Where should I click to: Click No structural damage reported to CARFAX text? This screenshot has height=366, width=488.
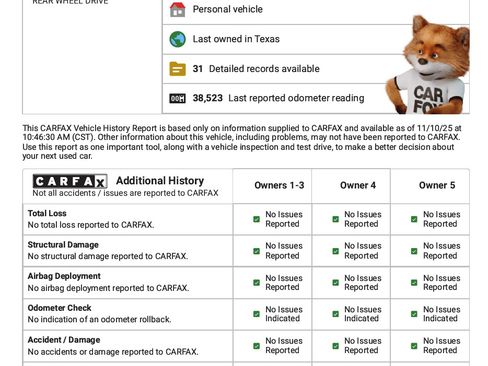[108, 256]
